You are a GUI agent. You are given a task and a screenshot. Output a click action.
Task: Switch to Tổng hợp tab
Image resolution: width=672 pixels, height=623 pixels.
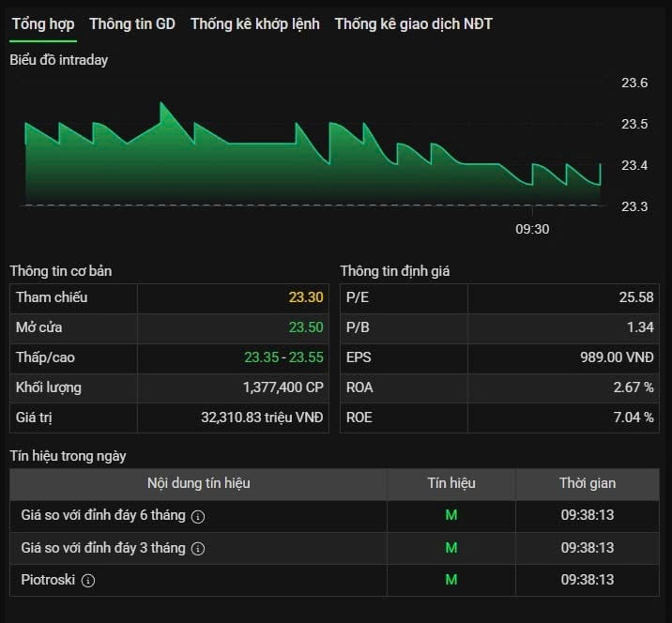[x=43, y=24]
